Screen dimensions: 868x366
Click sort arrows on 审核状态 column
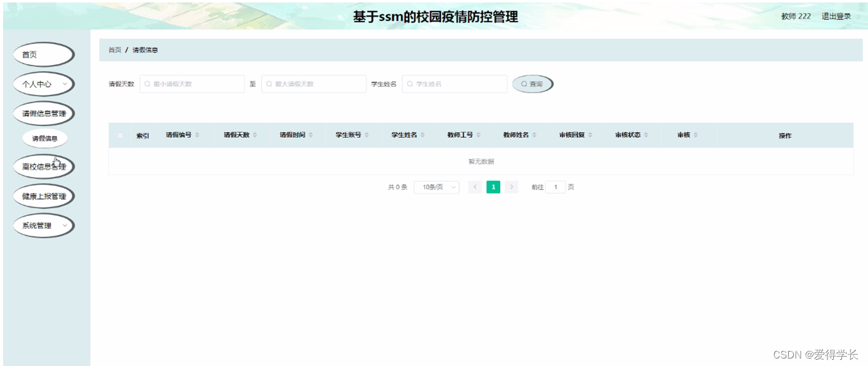click(646, 135)
